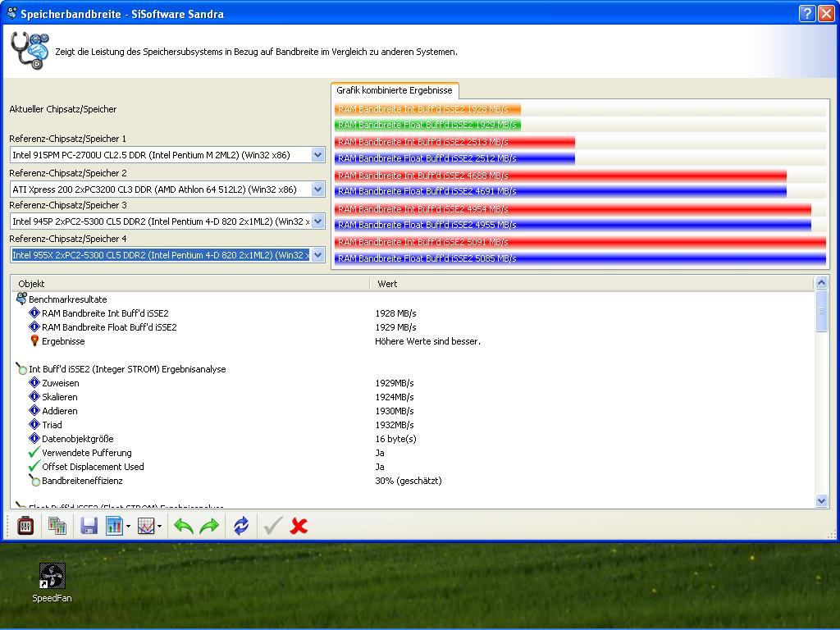This screenshot has width=840, height=630.
Task: Go back with the green left arrow
Action: pyautogui.click(x=184, y=526)
